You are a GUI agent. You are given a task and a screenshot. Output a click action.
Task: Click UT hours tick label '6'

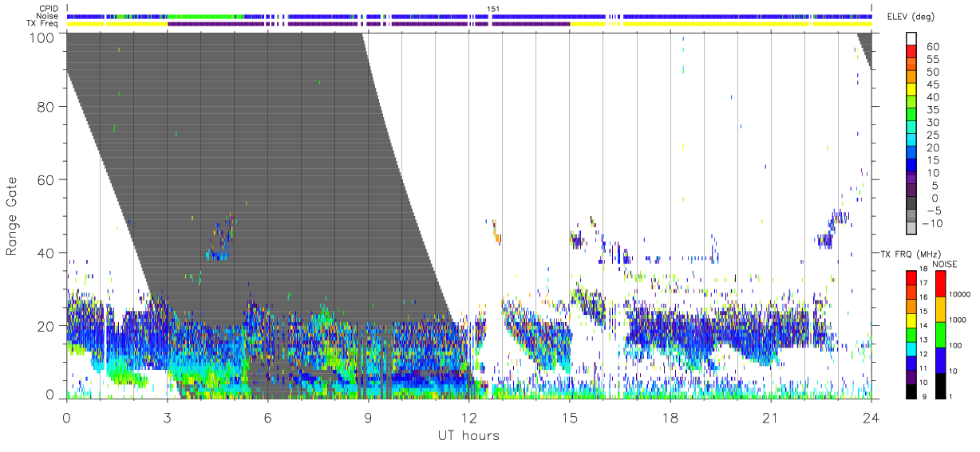tap(267, 418)
